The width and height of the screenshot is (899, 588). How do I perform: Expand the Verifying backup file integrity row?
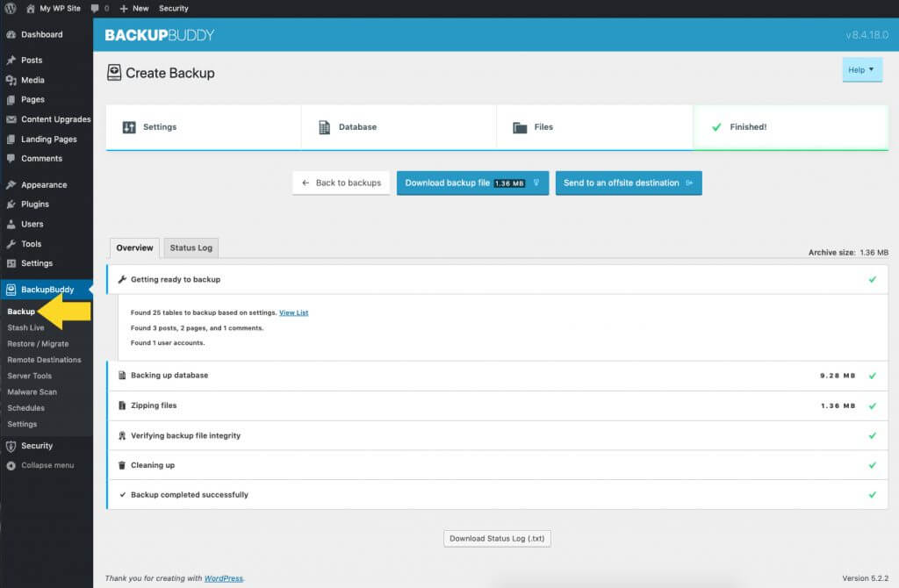tap(497, 435)
